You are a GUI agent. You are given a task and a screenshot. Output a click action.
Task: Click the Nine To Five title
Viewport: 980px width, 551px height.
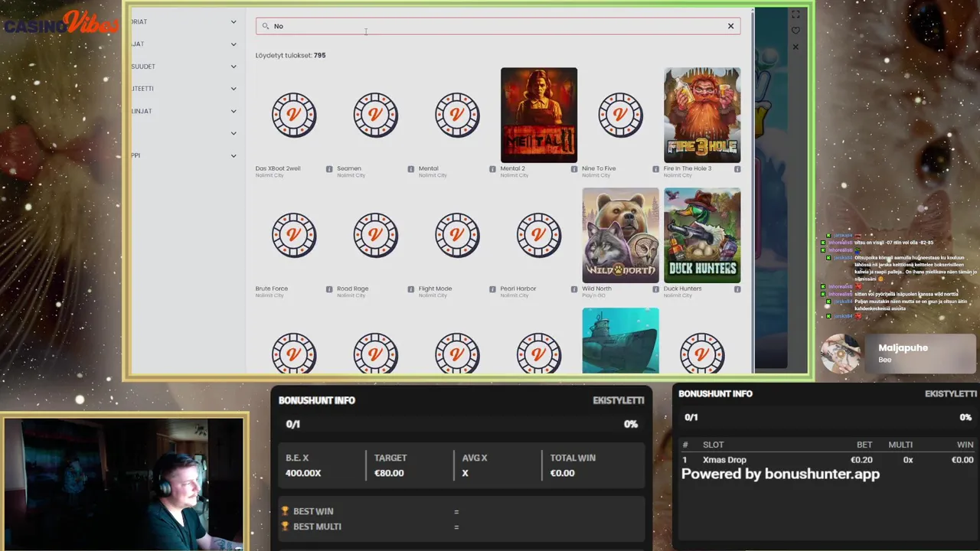(599, 168)
